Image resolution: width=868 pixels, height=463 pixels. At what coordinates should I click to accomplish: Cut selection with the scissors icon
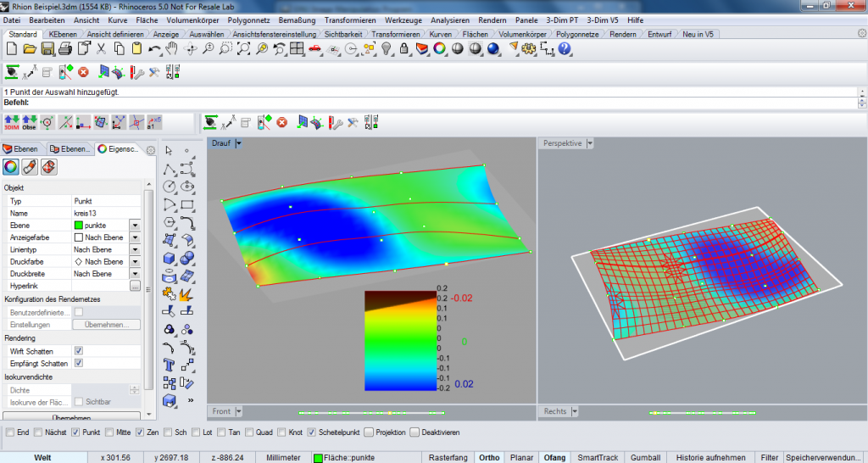pos(101,49)
